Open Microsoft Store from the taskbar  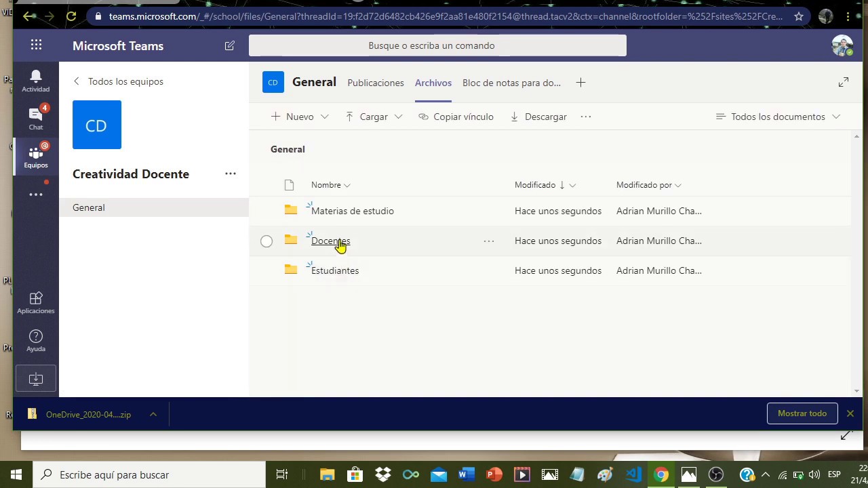point(355,474)
